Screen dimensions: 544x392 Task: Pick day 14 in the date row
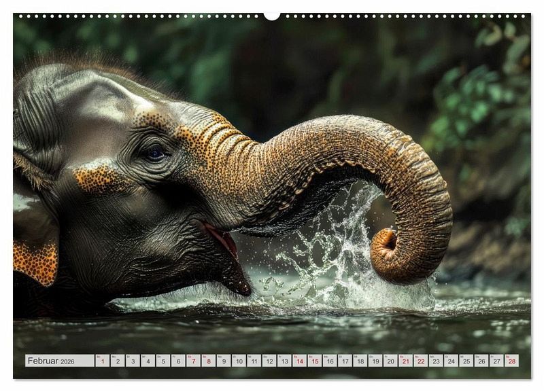coord(299,361)
